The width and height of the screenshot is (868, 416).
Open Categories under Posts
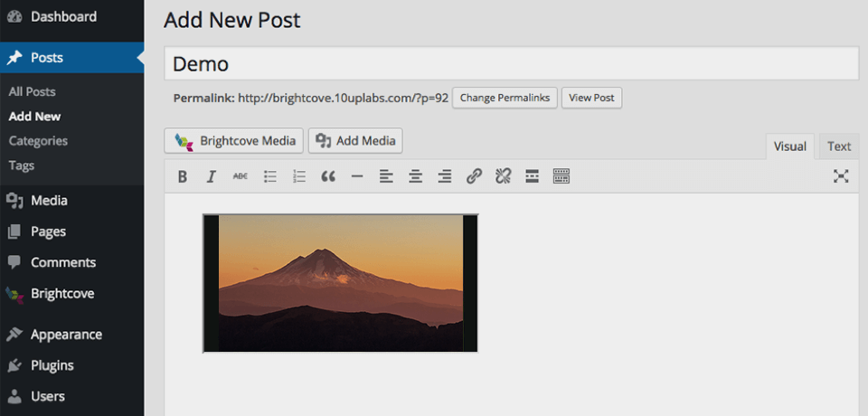coord(38,141)
